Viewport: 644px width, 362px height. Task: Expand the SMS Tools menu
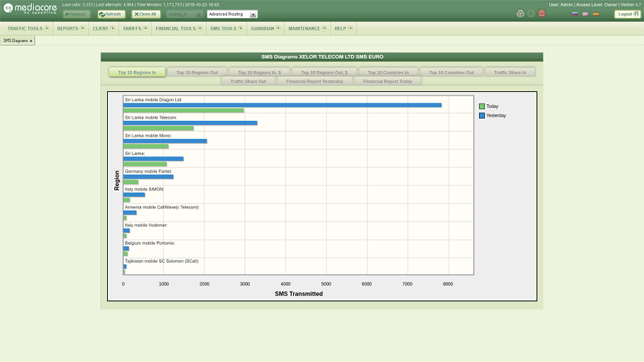coord(226,29)
